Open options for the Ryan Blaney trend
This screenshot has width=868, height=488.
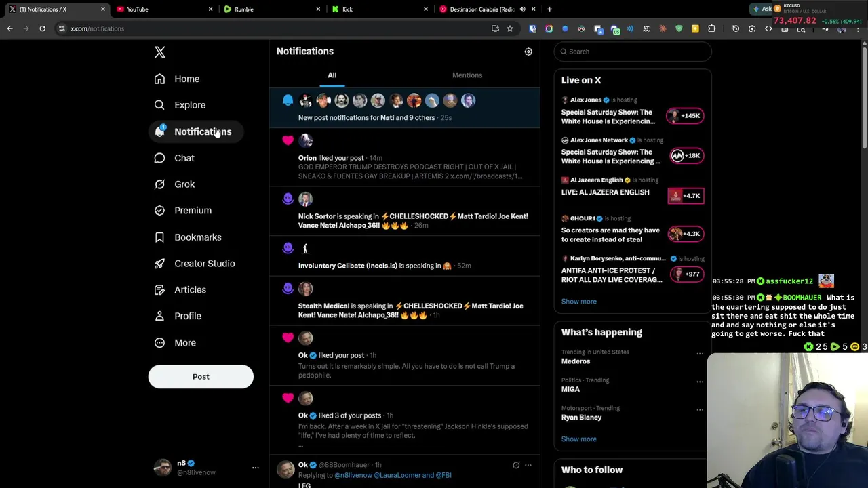click(700, 409)
